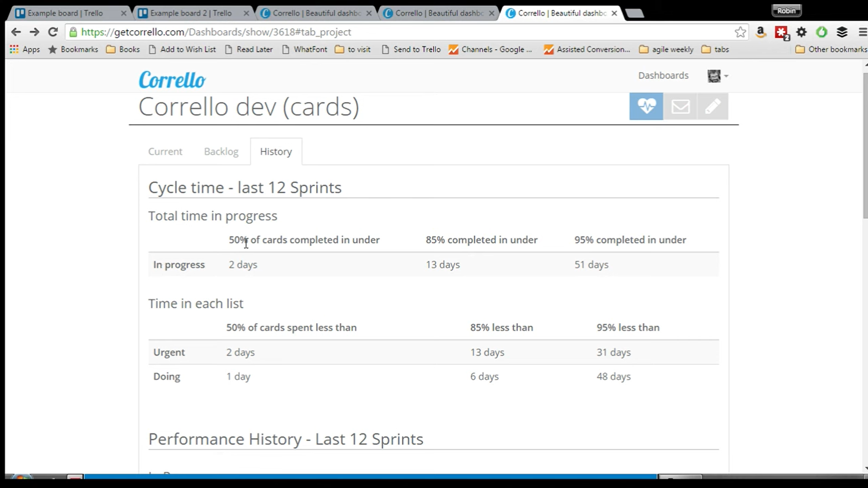Click the WhatFont bookmarklet
868x488 pixels.
point(304,49)
